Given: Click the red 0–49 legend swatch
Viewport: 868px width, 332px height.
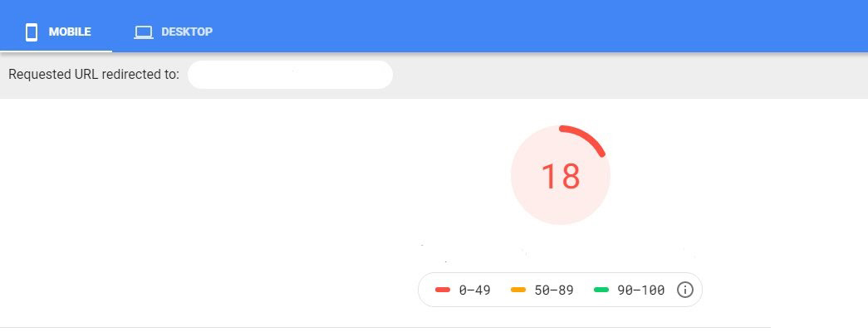Looking at the screenshot, I should 443,290.
